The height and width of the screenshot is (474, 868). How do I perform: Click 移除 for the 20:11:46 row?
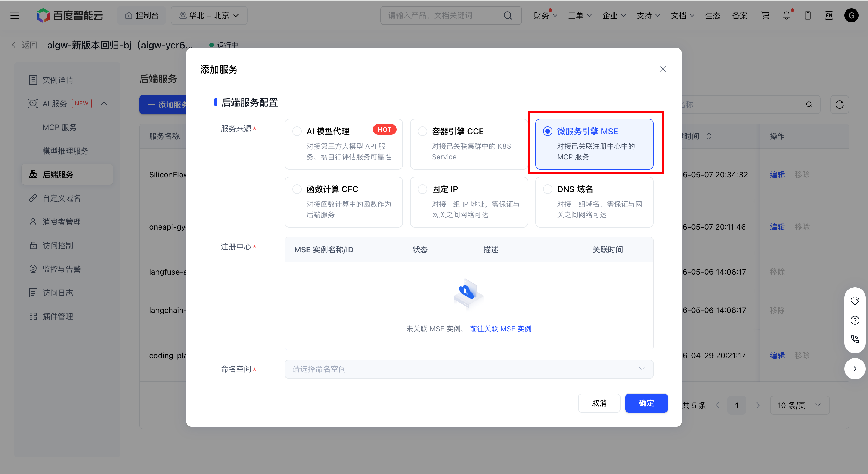pos(802,227)
